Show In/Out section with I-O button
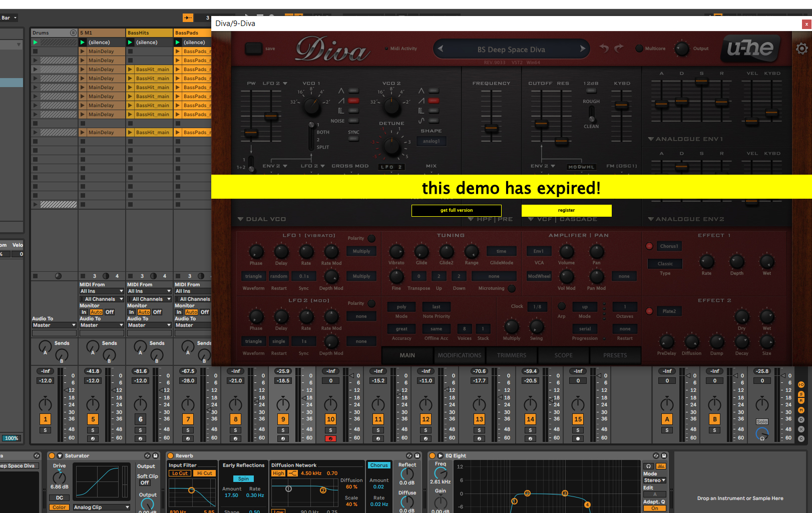812x513 pixels. tap(801, 384)
